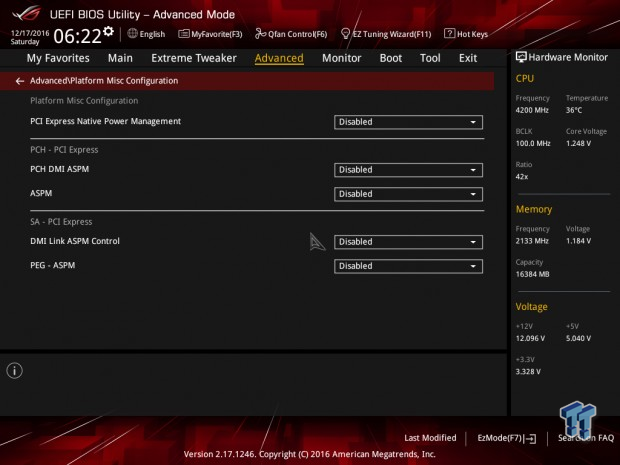Click the Hardware Monitor screen icon
The height and width of the screenshot is (465, 620).
[x=521, y=57]
